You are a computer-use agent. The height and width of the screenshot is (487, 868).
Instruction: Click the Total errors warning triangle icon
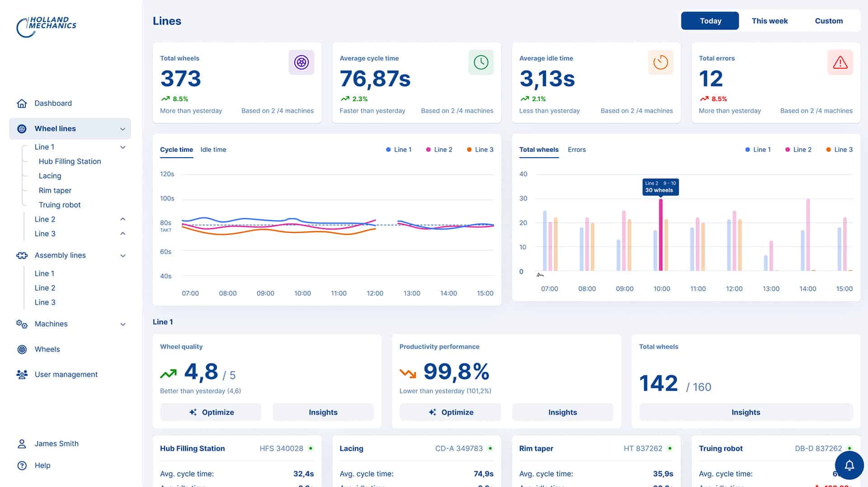[840, 62]
